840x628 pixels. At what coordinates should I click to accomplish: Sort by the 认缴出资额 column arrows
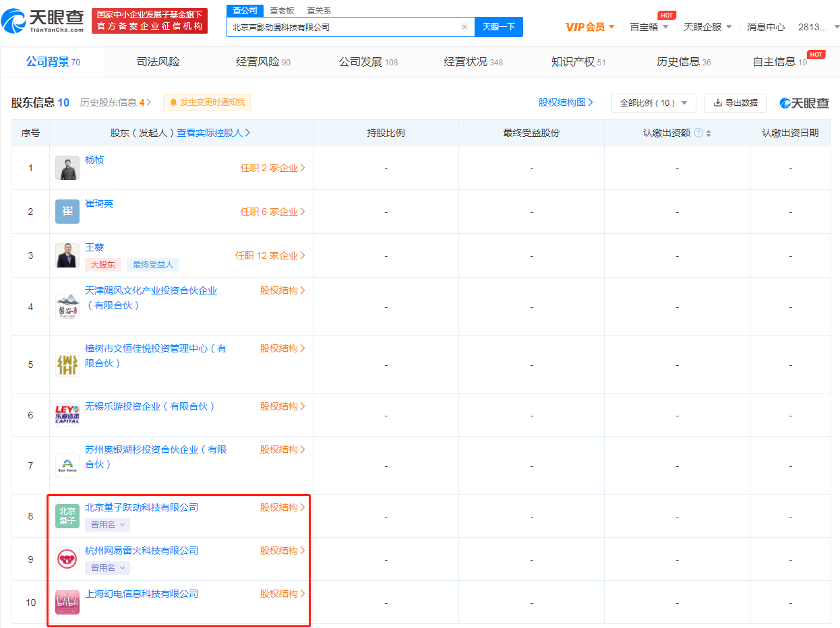point(709,133)
